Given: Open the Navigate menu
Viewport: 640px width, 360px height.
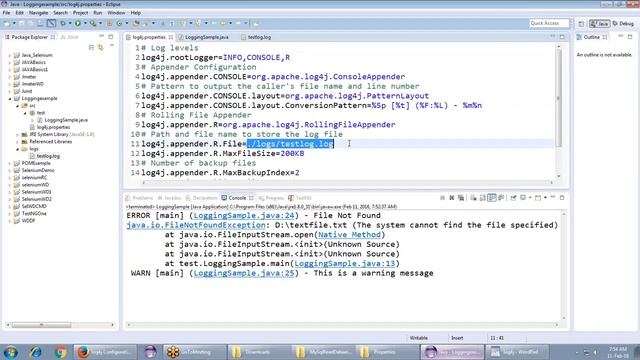Looking at the screenshot, I should click(x=38, y=13).
